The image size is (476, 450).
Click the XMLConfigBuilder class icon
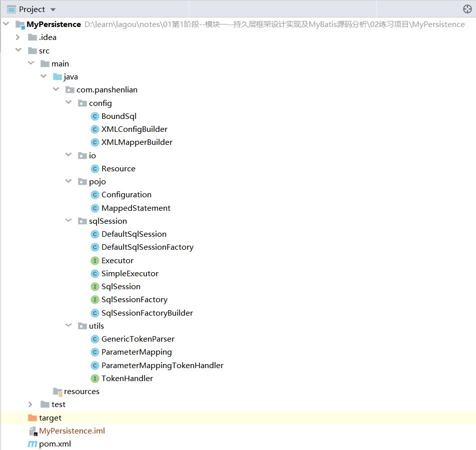(94, 129)
